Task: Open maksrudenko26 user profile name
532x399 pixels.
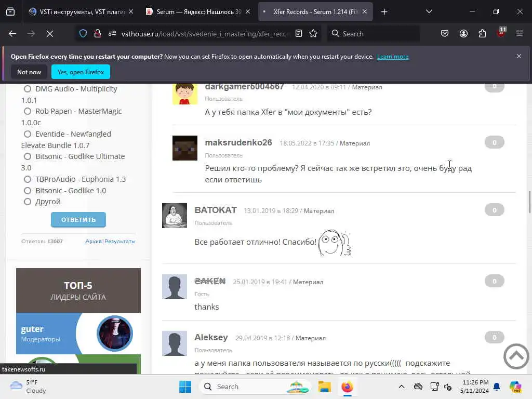Action: click(238, 142)
